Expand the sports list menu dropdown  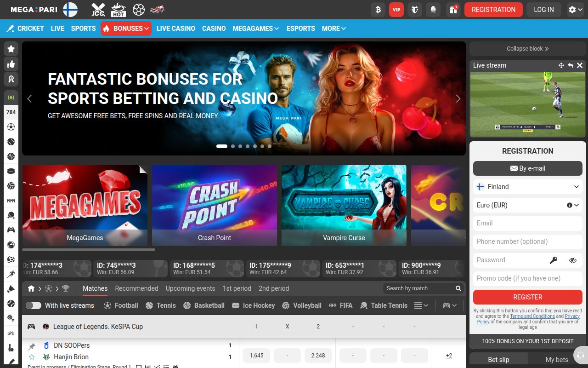click(x=421, y=305)
